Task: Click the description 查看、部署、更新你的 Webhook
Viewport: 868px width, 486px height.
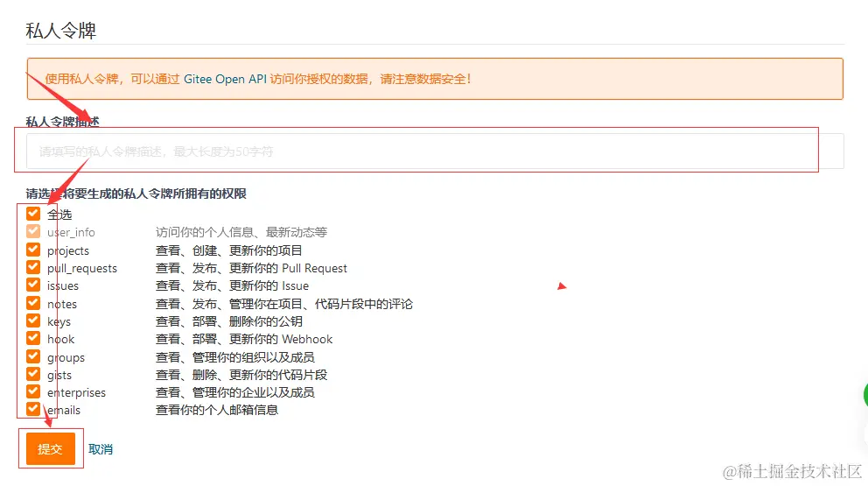Action: [244, 339]
